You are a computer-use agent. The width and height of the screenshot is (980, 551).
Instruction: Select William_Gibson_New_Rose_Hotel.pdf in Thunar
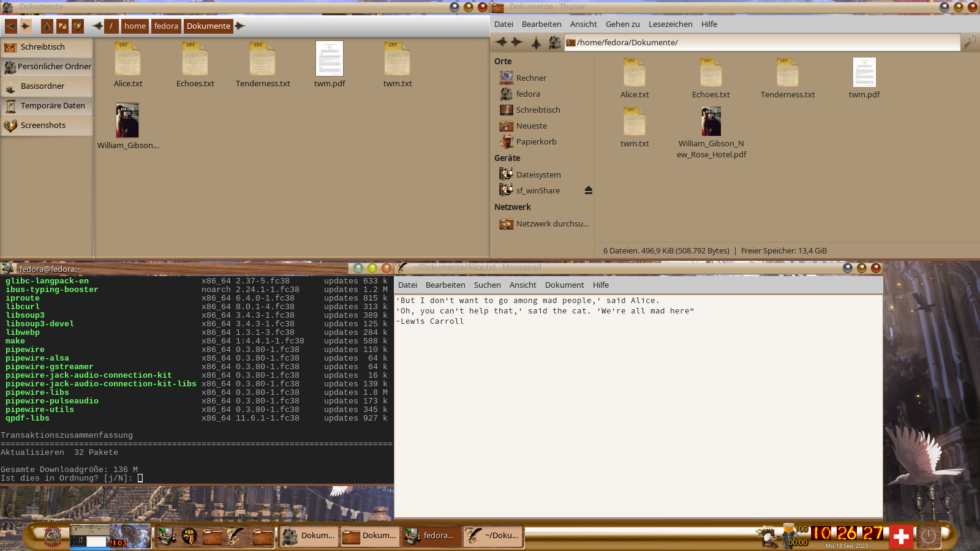(711, 133)
